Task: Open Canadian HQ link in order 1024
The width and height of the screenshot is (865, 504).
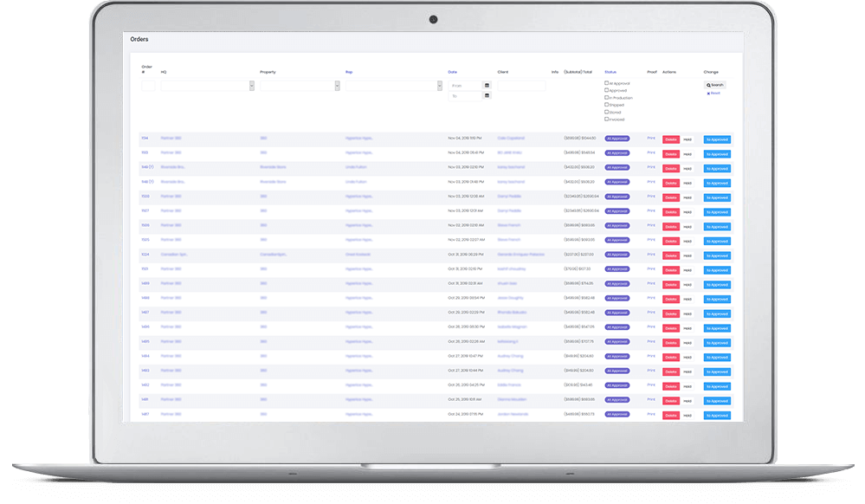Action: coord(174,255)
